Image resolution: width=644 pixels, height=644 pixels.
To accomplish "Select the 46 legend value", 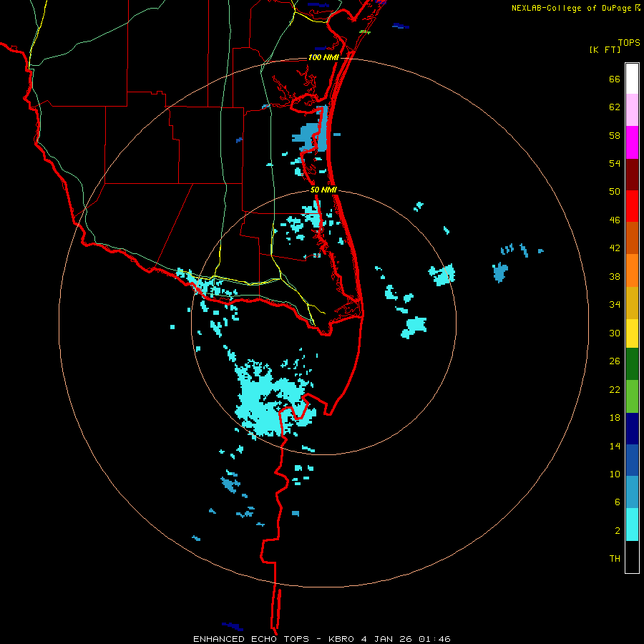I will pyautogui.click(x=615, y=220).
